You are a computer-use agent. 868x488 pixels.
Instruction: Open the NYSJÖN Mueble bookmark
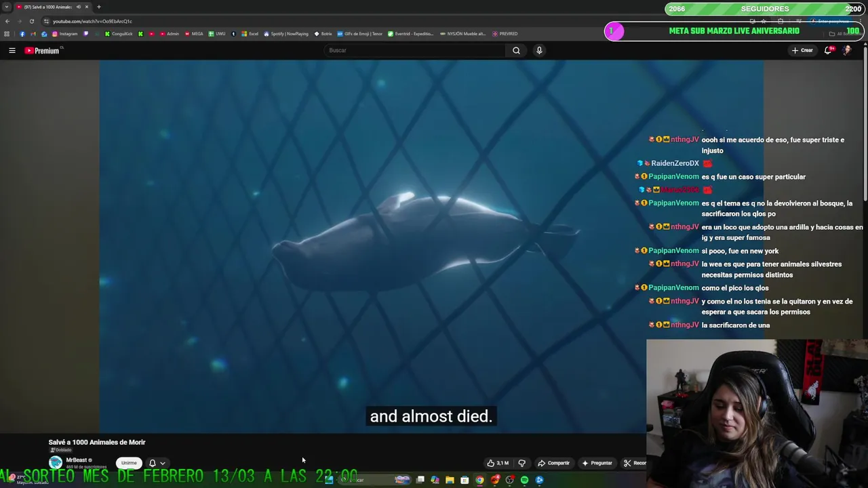point(462,34)
